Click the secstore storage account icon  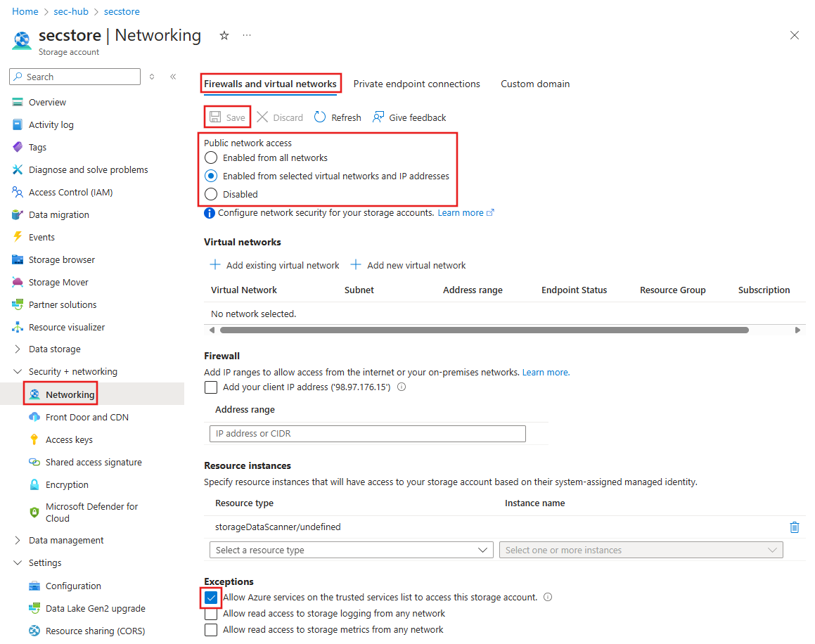tap(22, 41)
